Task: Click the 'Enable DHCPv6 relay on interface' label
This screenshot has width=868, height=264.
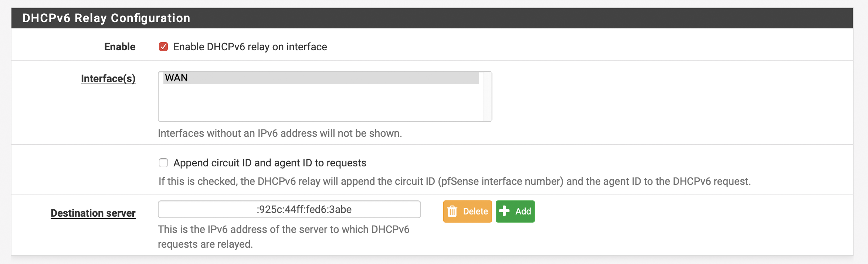Action: tap(250, 47)
